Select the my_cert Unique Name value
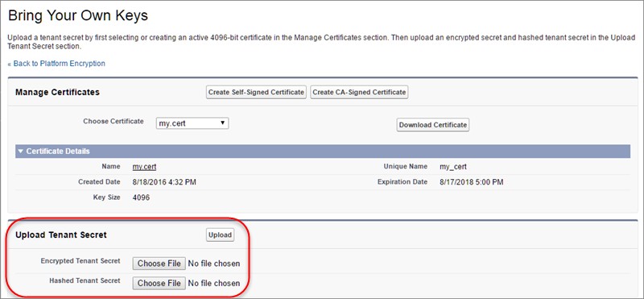Viewport: 644px width, 299px height. pyautogui.click(x=453, y=167)
